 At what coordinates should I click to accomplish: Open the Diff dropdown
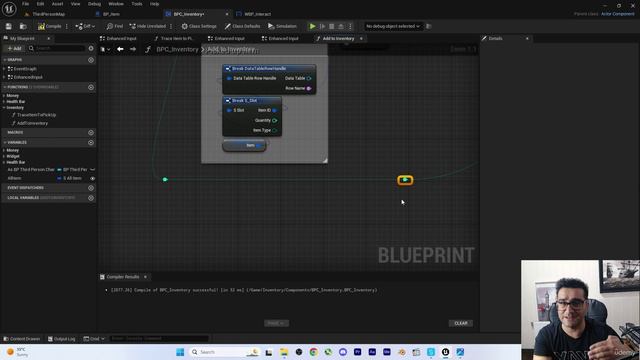[85, 26]
